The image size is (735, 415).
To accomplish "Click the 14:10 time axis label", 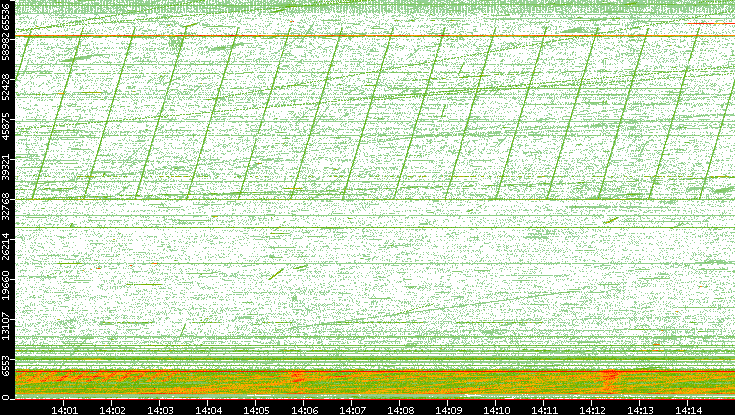I will point(496,410).
